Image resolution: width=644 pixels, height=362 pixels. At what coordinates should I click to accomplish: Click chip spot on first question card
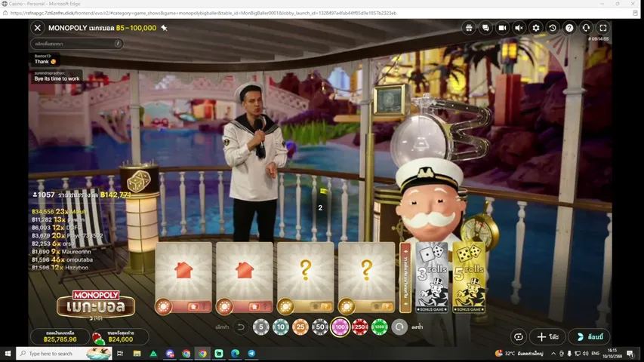click(x=285, y=307)
